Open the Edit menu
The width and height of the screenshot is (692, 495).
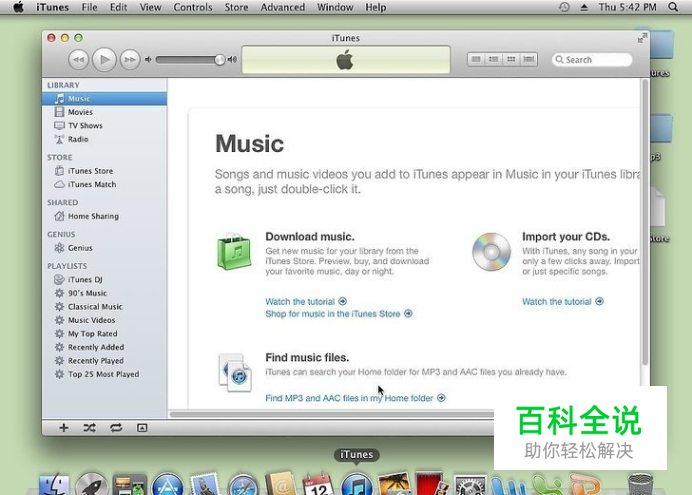118,7
